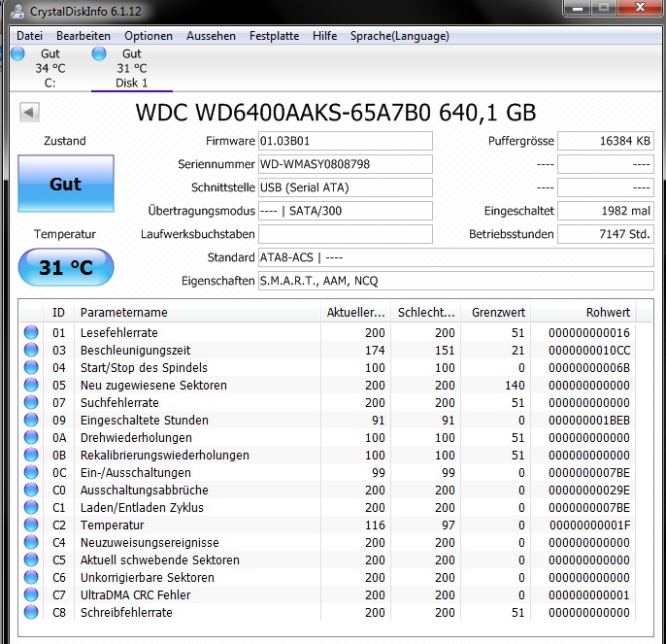
Task: Click status orb of Lesefehlerrate row
Action: pos(31,332)
